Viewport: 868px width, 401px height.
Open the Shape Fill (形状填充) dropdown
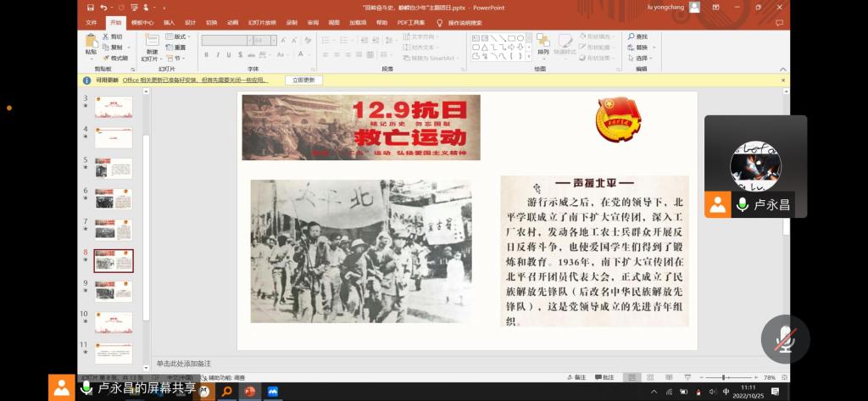click(x=598, y=36)
